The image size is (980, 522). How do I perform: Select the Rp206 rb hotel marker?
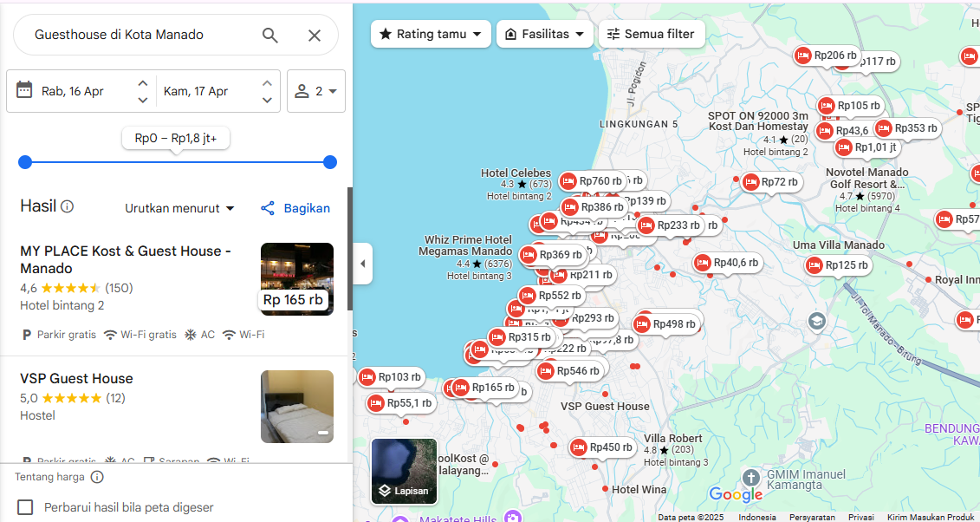click(827, 55)
